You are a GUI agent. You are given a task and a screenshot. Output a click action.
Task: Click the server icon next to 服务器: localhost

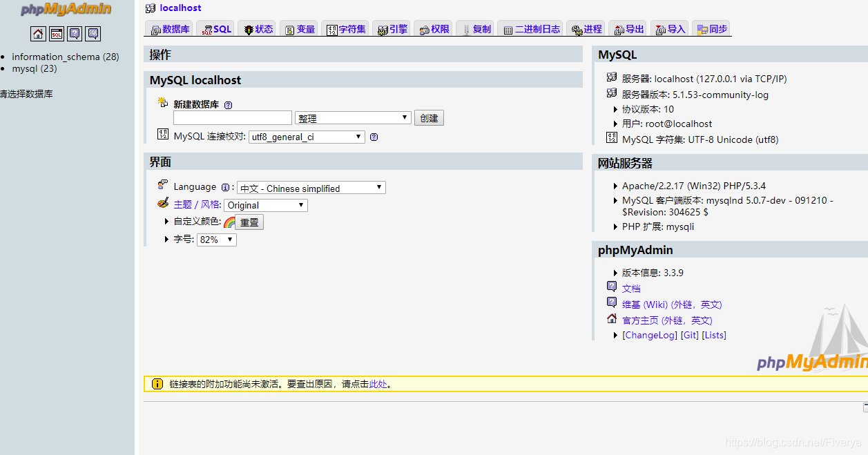click(x=612, y=77)
